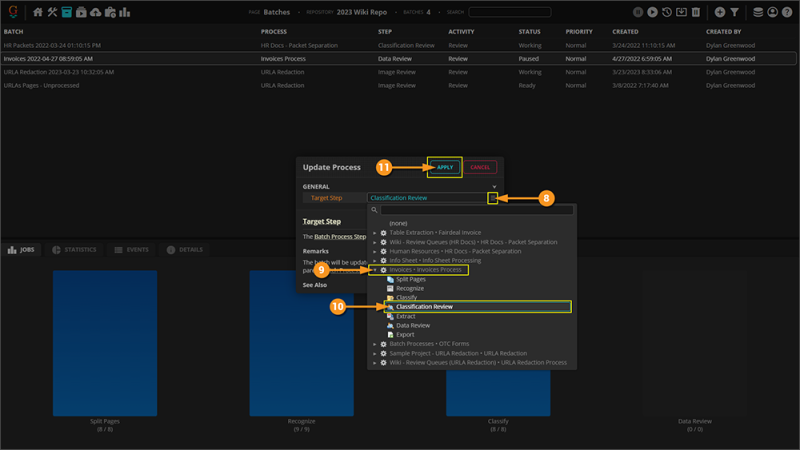Click the database repository stack icon
800x450 pixels.
point(758,12)
